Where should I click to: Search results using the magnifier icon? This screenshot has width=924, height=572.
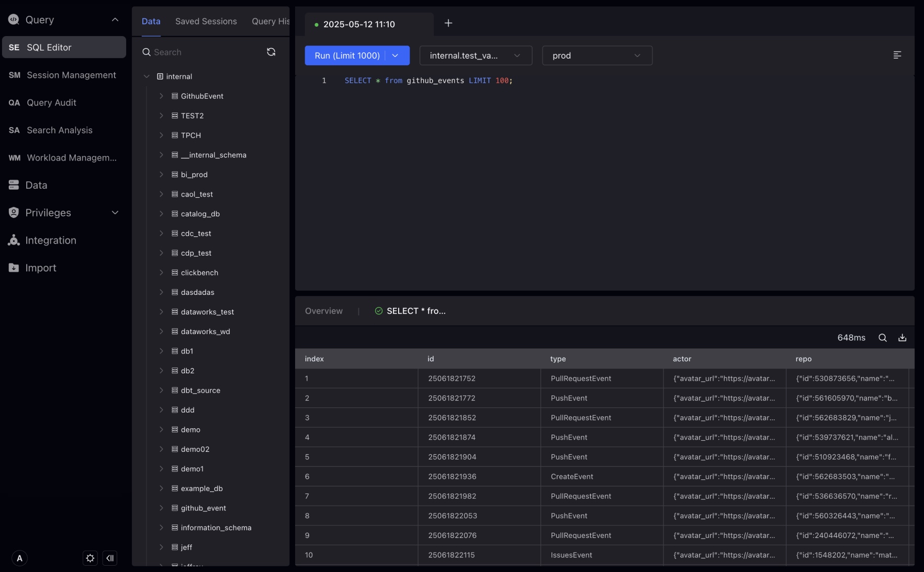pyautogui.click(x=882, y=338)
